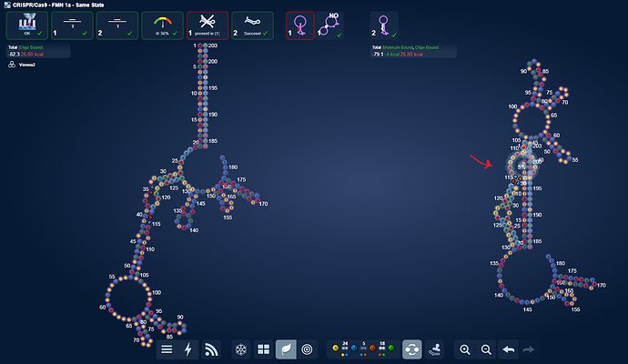Click the GU pairs 36% gauge constraint
This screenshot has height=364, width=628.
(163, 25)
